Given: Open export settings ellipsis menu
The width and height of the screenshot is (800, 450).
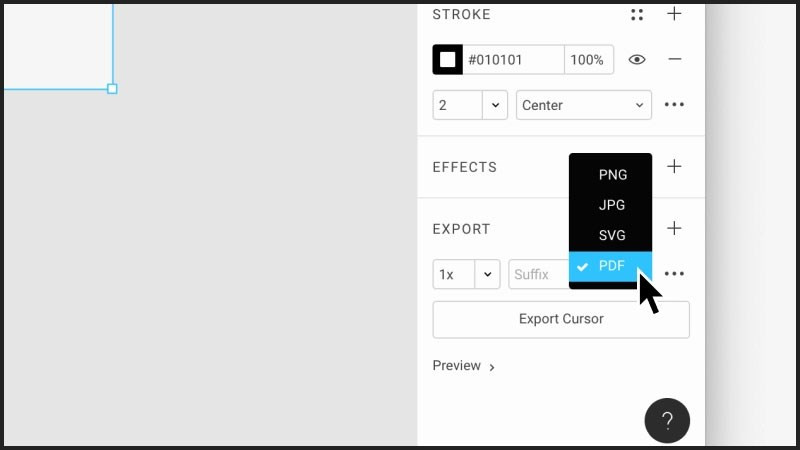Looking at the screenshot, I should click(x=674, y=274).
